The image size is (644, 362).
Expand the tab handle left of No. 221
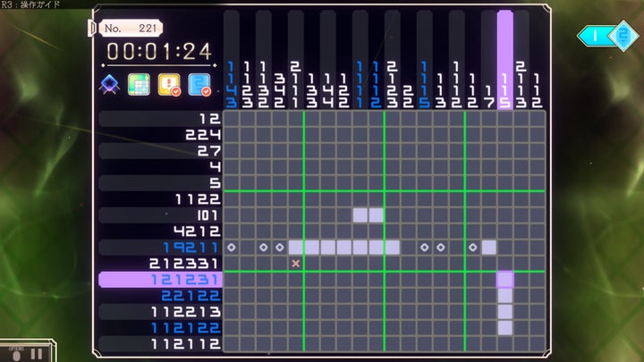click(x=92, y=29)
